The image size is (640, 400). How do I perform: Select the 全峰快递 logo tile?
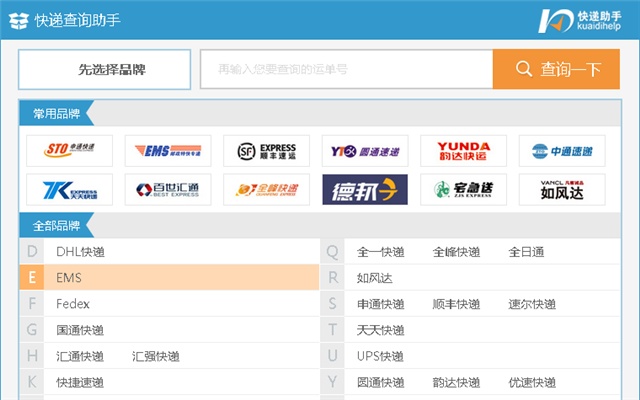point(267,189)
